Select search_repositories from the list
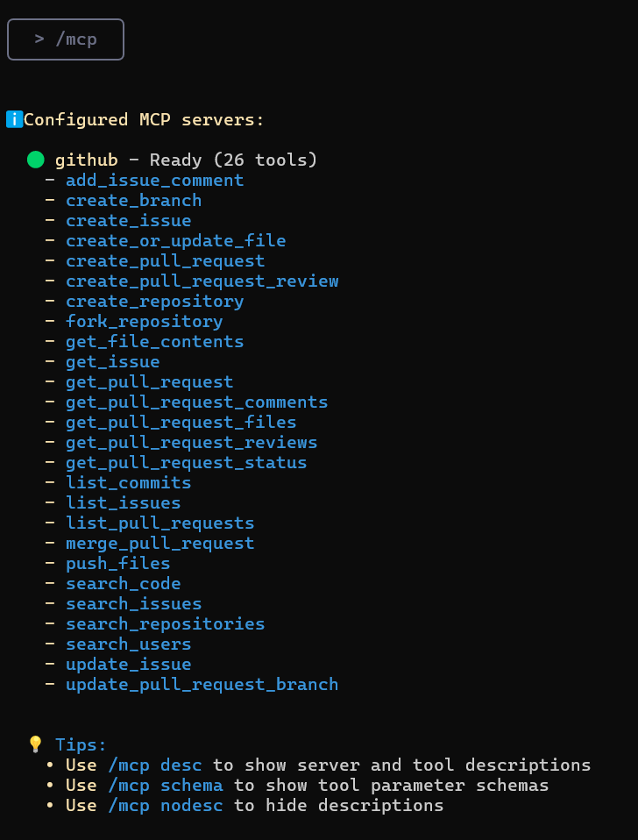Viewport: 638px width, 840px height. (166, 624)
